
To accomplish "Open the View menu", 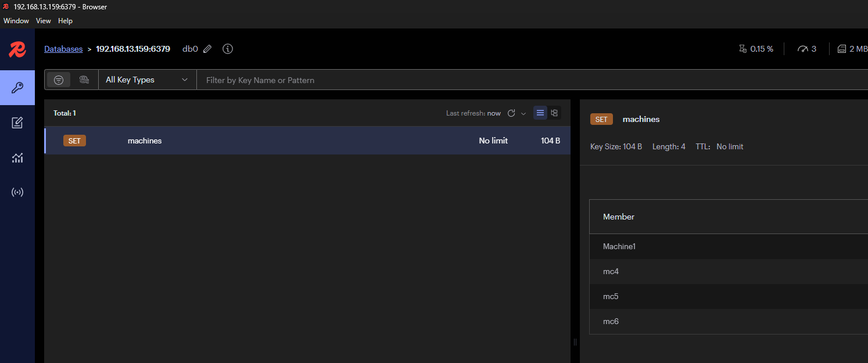I will coord(44,21).
